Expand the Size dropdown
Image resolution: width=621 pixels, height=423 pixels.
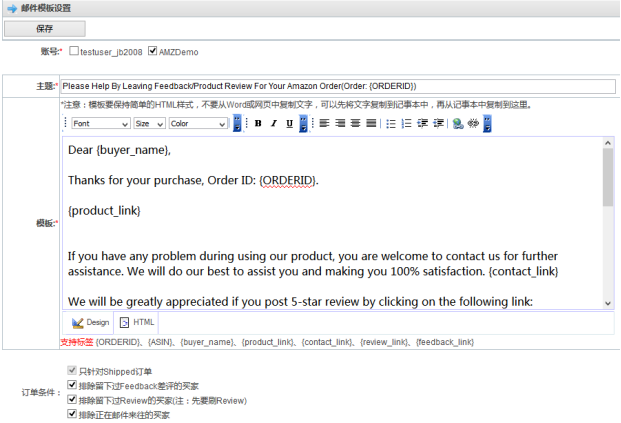click(149, 124)
